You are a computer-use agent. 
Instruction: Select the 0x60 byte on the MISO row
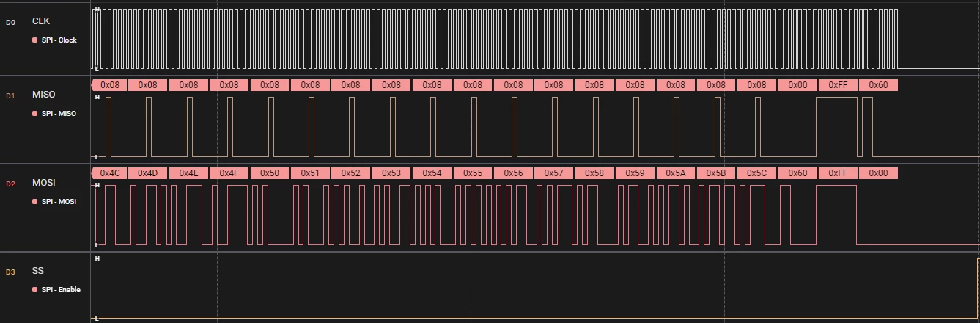click(x=879, y=85)
